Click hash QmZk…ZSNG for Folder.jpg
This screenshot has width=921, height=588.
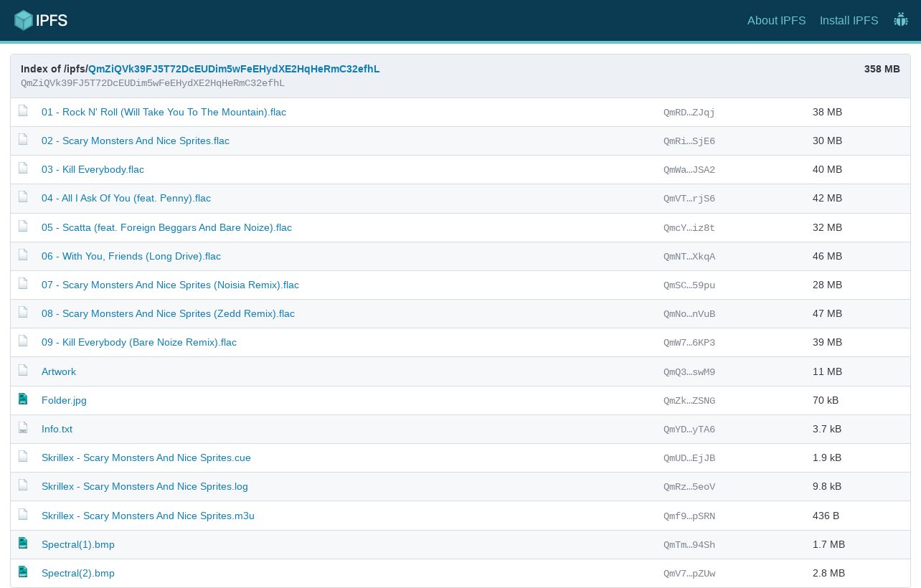coord(689,401)
